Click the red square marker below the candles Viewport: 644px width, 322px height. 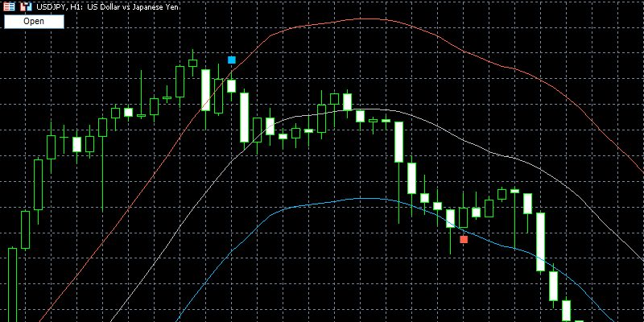tap(464, 239)
